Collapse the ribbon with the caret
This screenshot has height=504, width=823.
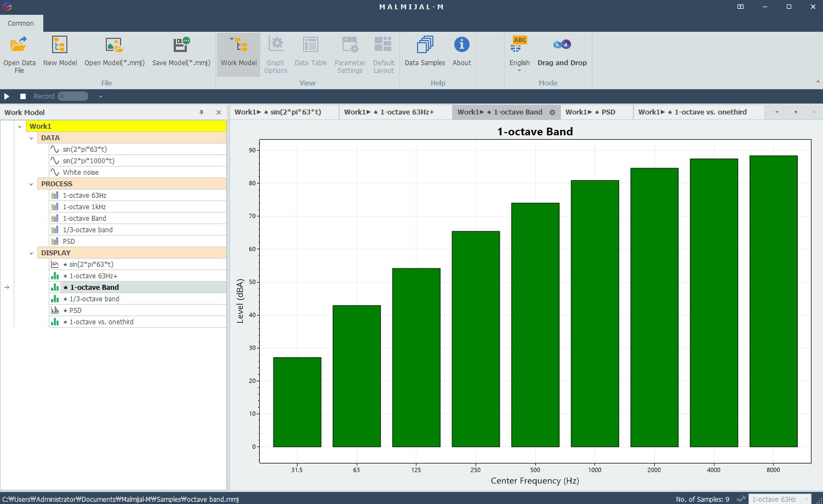818,82
